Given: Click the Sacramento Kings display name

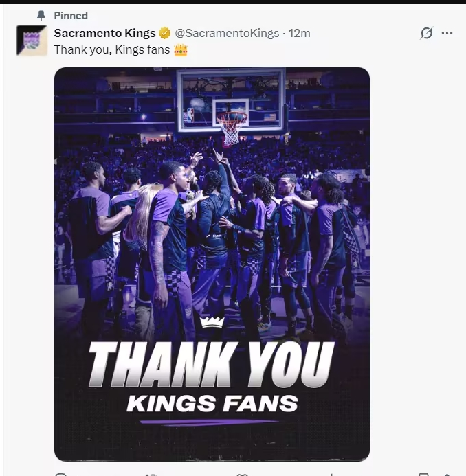Looking at the screenshot, I should [x=104, y=33].
